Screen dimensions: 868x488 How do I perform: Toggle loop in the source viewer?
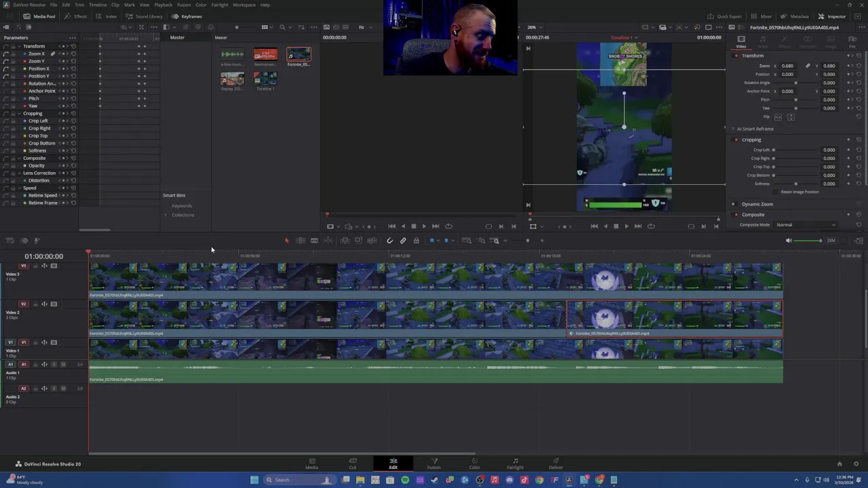click(448, 226)
